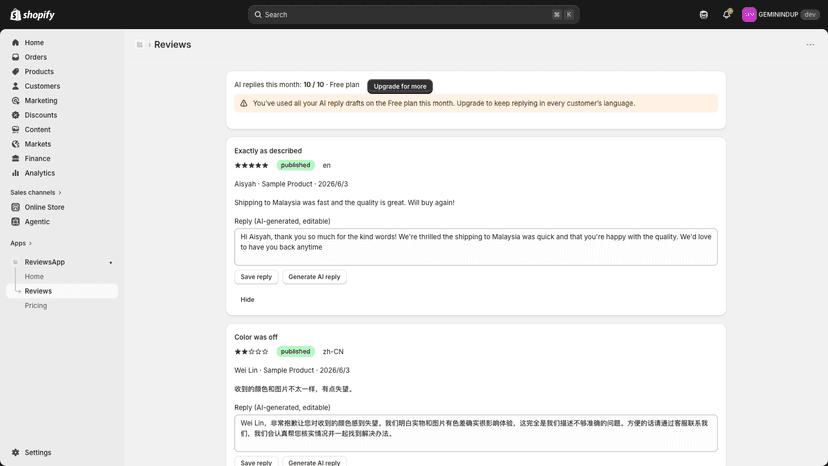Open the Marketing target icon
Image resolution: width=828 pixels, height=466 pixels.
coord(15,100)
